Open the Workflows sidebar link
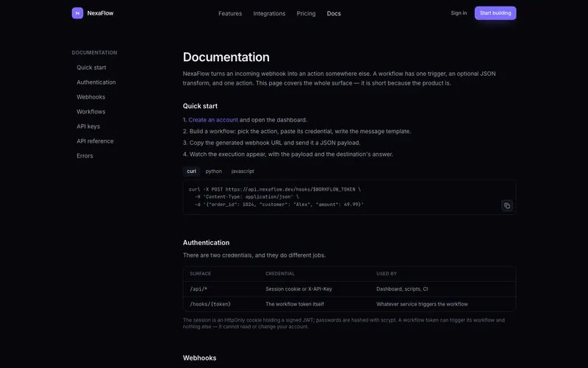This screenshot has width=588, height=368. pyautogui.click(x=90, y=112)
